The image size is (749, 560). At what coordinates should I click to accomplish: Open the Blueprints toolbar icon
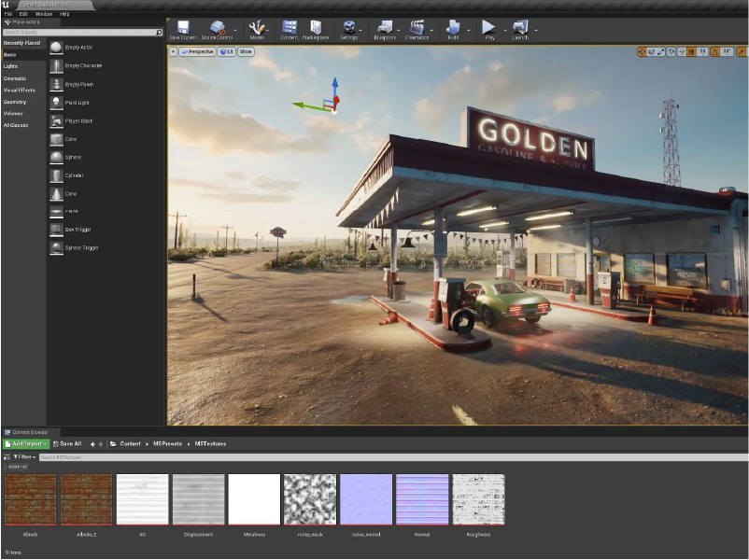pyautogui.click(x=385, y=28)
